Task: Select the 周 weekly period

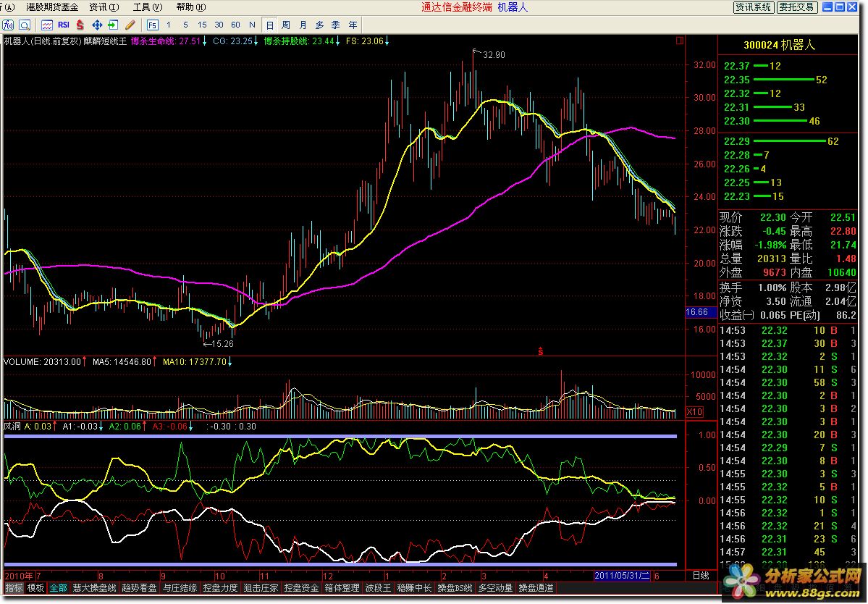Action: (286, 25)
